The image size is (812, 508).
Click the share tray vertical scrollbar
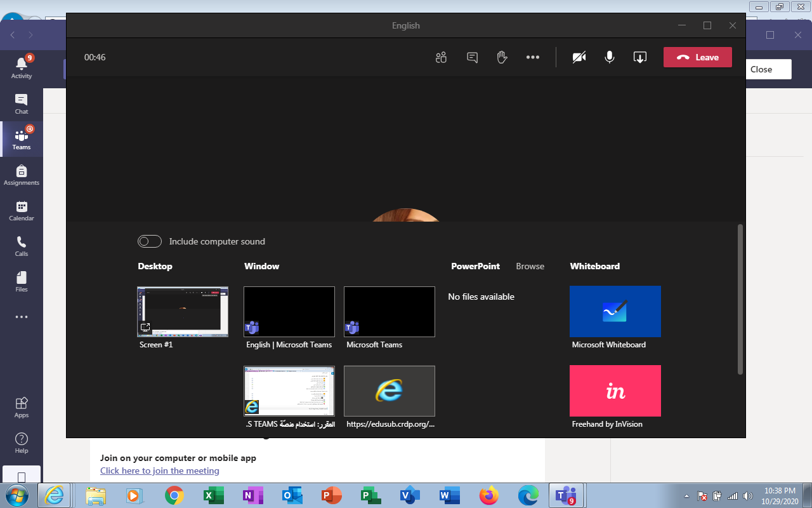[x=740, y=298]
